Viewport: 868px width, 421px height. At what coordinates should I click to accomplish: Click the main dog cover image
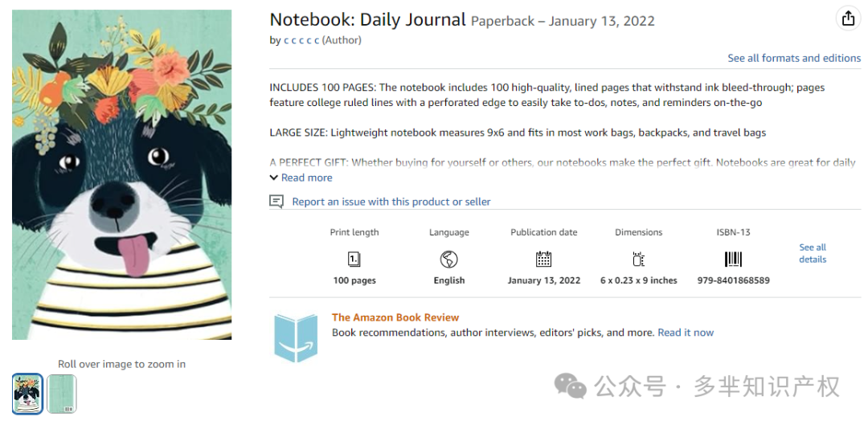(x=122, y=175)
